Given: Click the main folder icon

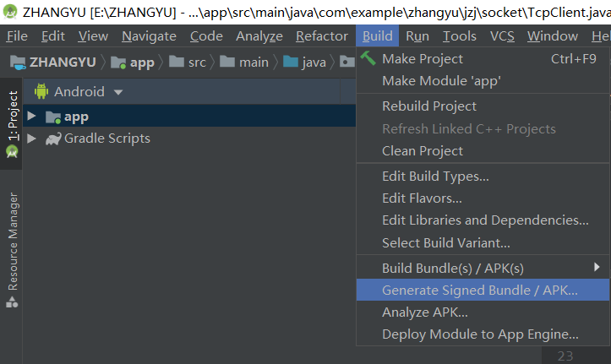Looking at the screenshot, I should click(x=227, y=62).
